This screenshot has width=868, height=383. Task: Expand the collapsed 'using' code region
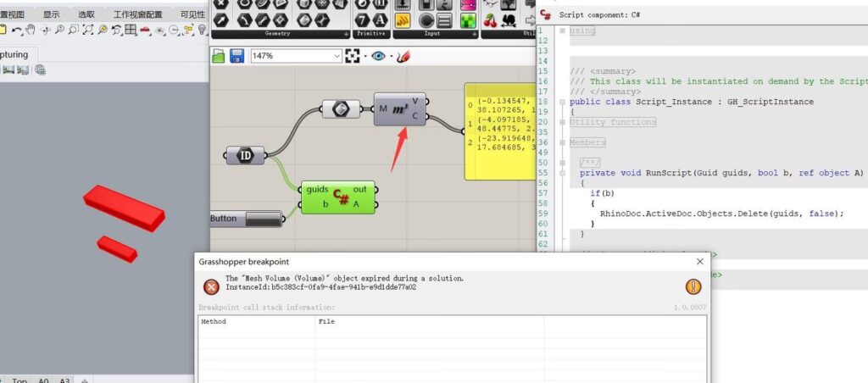(x=563, y=31)
